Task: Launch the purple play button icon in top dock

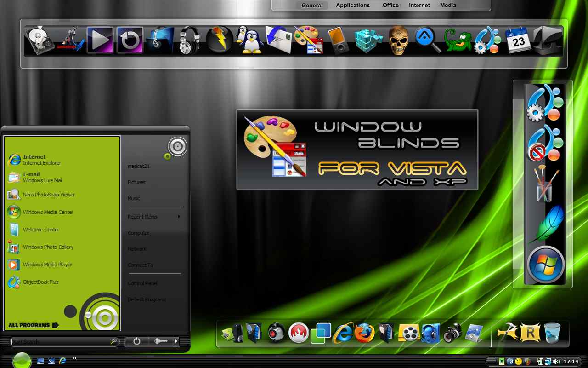Action: pos(100,40)
